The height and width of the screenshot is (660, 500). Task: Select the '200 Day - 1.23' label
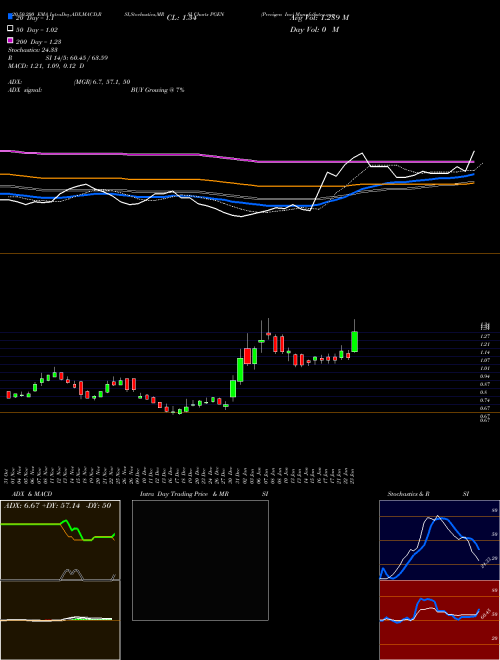tap(39, 42)
